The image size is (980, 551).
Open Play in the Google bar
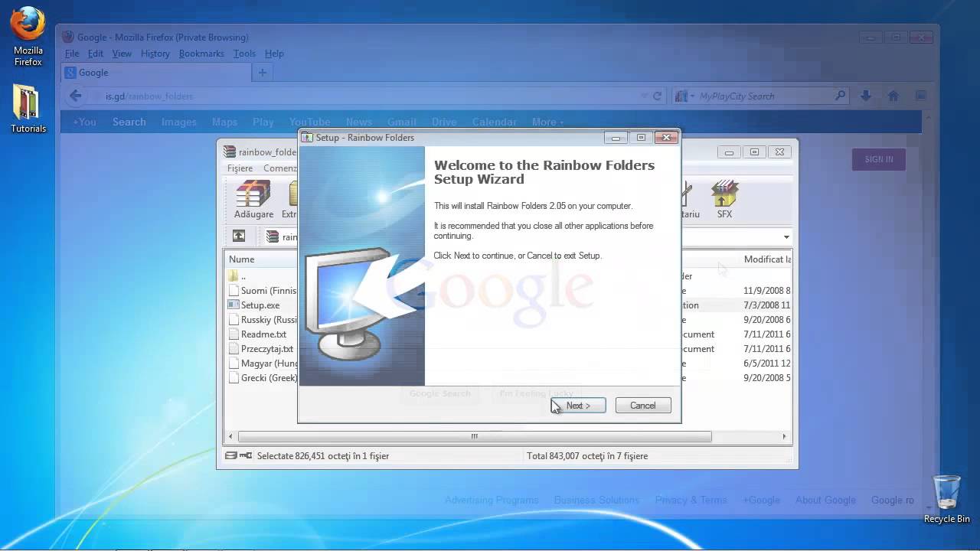tap(263, 122)
